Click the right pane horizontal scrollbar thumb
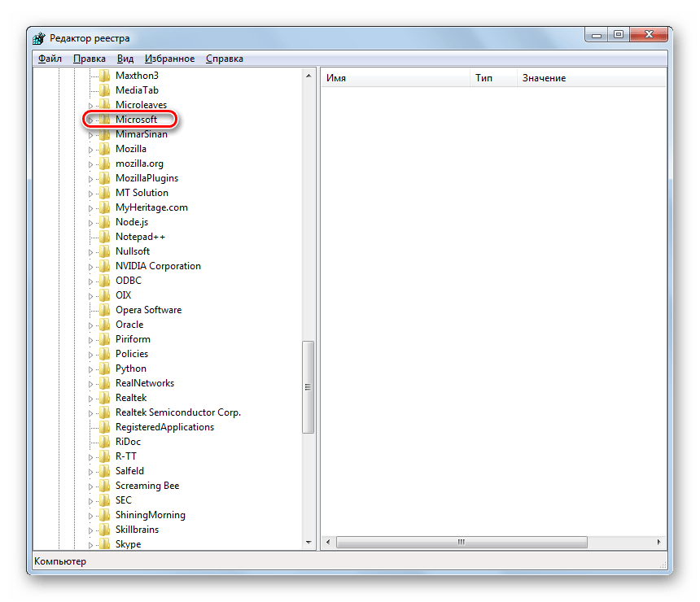 click(x=460, y=542)
